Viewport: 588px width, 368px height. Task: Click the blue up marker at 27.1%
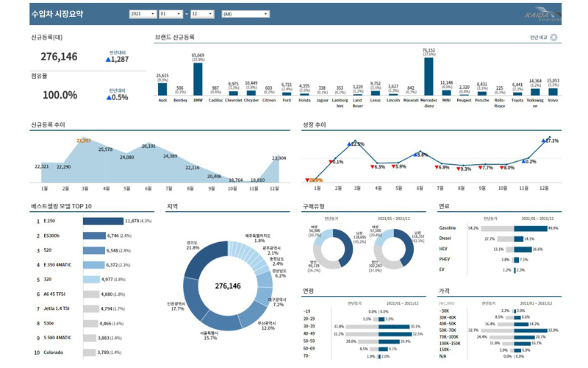pyautogui.click(x=543, y=141)
